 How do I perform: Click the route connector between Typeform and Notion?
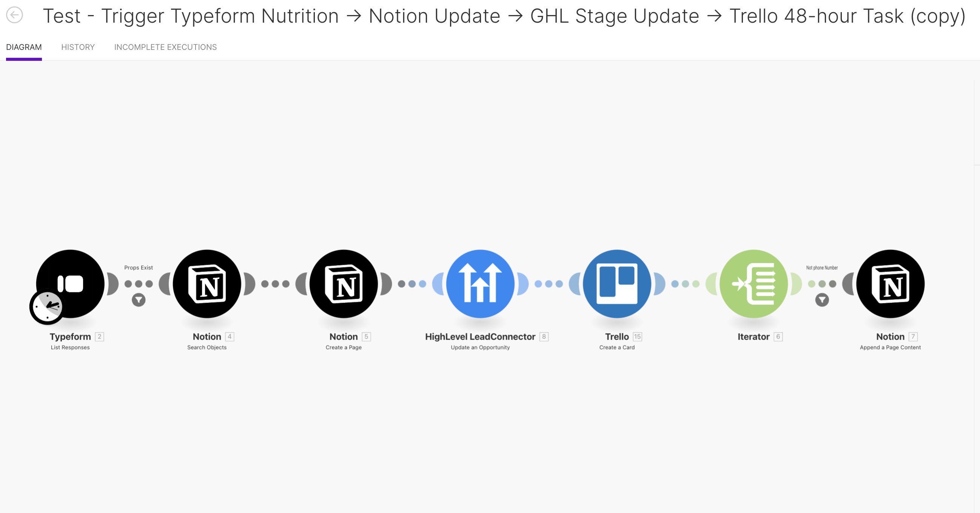[x=139, y=283]
